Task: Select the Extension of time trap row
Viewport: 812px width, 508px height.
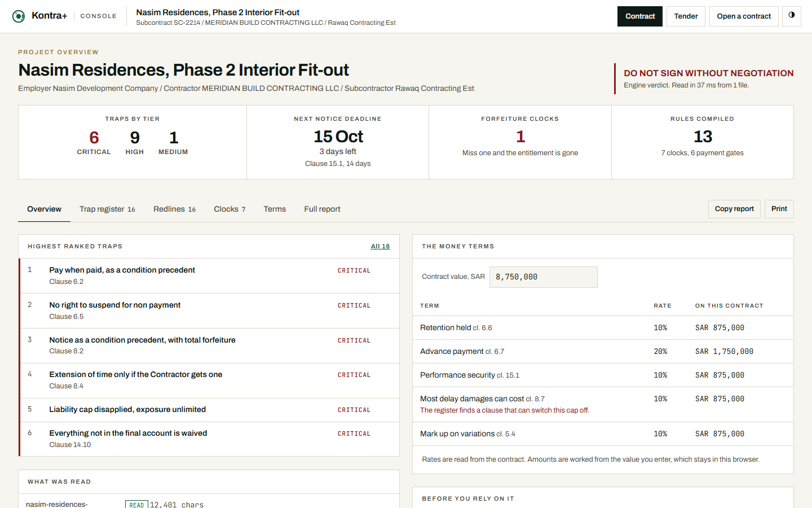Action: click(209, 380)
